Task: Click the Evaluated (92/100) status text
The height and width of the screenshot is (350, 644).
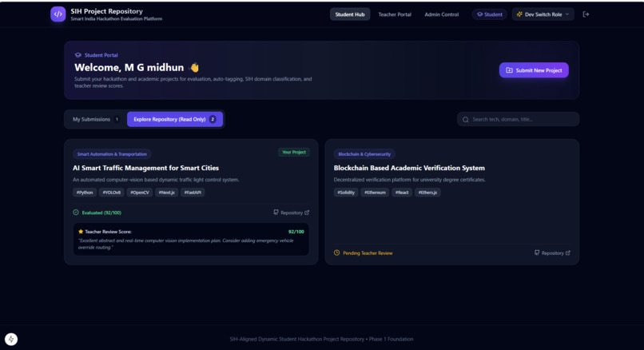Action: [101, 213]
